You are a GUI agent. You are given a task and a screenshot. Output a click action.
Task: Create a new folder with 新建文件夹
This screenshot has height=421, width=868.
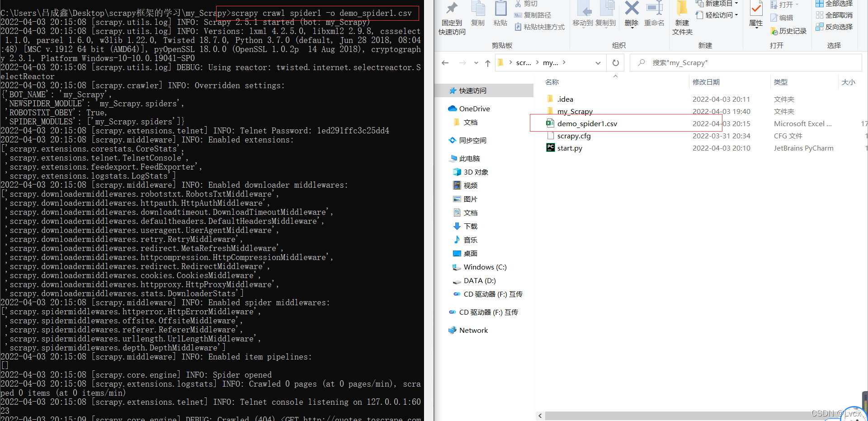(x=682, y=18)
